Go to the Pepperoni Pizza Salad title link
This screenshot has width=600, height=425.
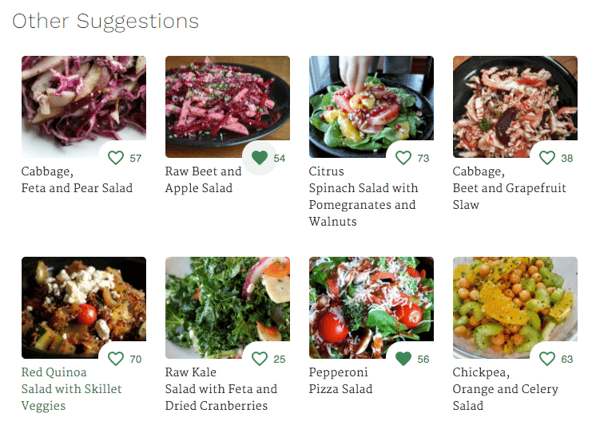pyautogui.click(x=339, y=380)
